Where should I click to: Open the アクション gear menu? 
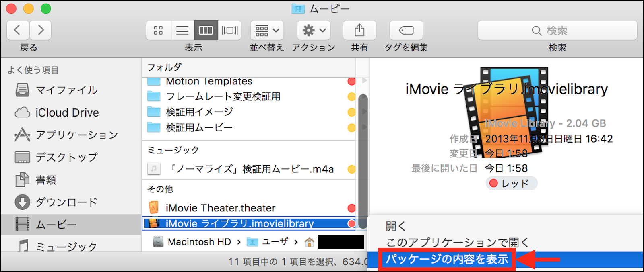314,31
